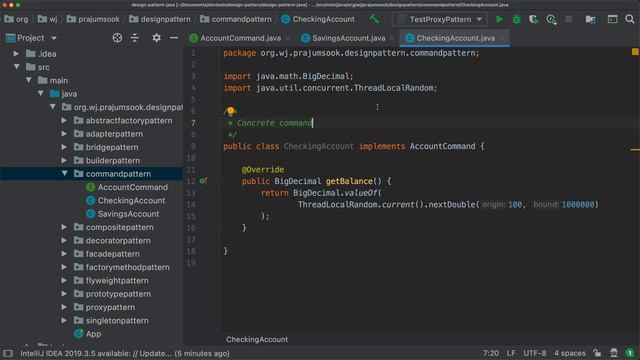
Task: Switch to the SavingsAccount.java tab
Action: click(x=348, y=38)
